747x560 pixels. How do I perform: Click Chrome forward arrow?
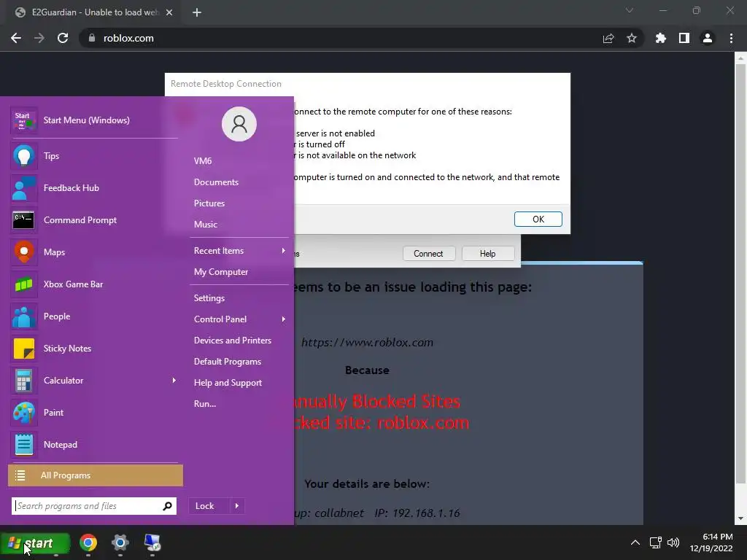[39, 38]
